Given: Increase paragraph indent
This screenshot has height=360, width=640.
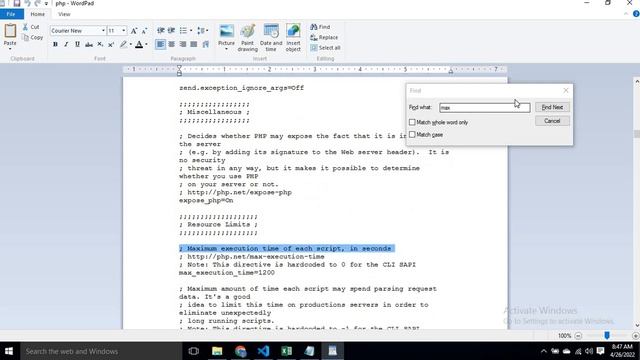Looking at the screenshot, I should (x=171, y=31).
